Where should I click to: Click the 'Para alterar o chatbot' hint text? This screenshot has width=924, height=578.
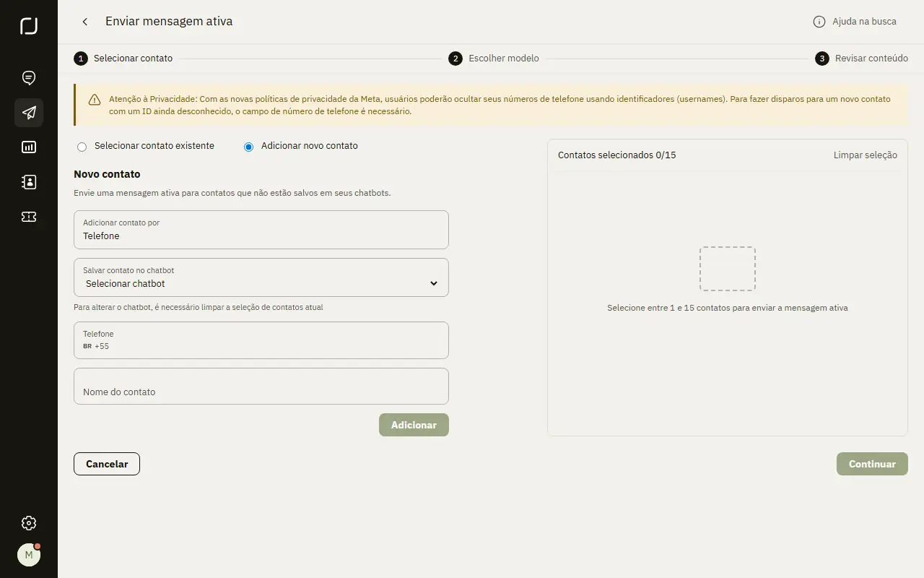coord(199,307)
